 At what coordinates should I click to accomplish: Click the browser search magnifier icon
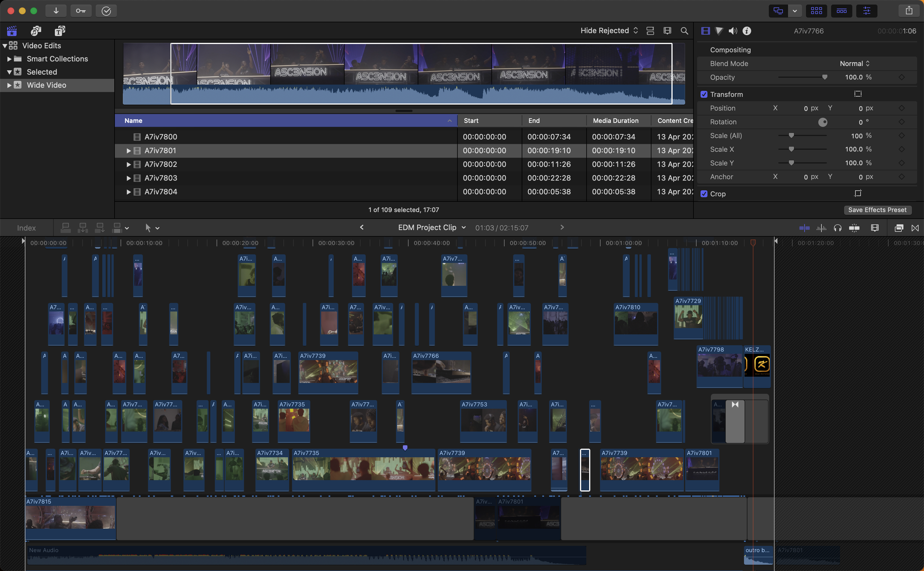click(684, 31)
